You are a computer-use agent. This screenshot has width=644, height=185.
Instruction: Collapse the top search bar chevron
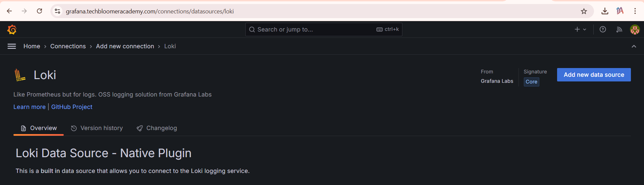pyautogui.click(x=634, y=46)
